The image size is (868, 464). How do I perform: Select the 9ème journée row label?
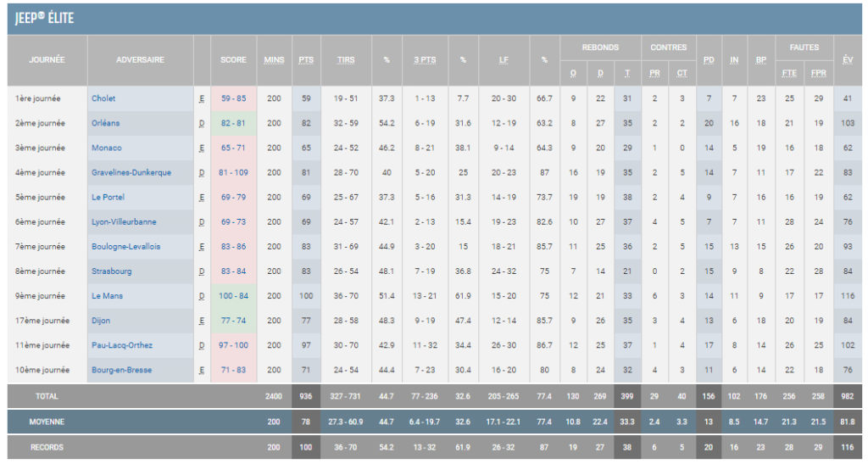point(41,296)
